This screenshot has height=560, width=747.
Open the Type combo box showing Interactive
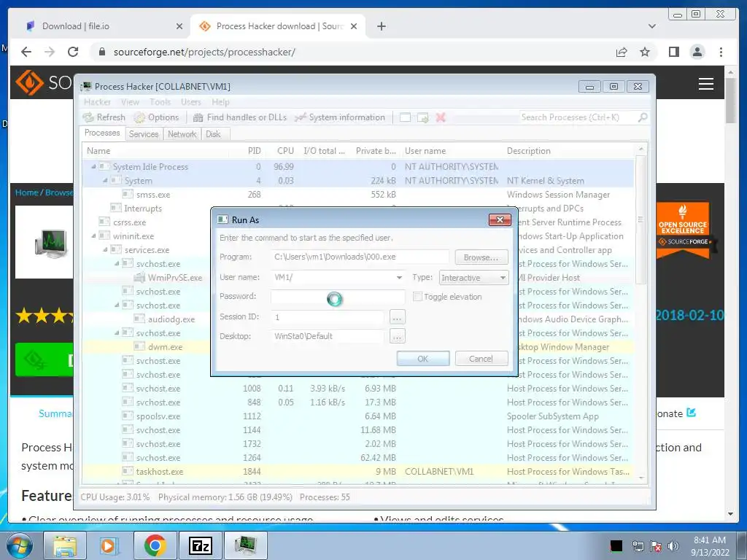(x=473, y=278)
